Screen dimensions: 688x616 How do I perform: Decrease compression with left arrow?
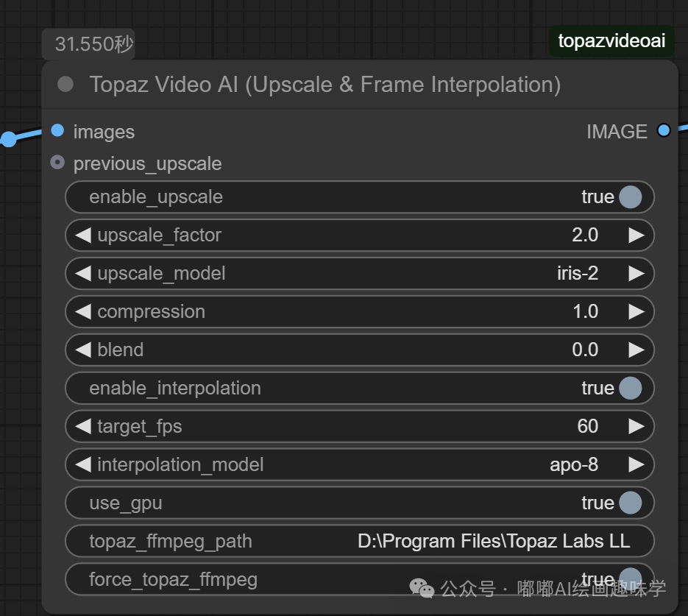pyautogui.click(x=83, y=311)
